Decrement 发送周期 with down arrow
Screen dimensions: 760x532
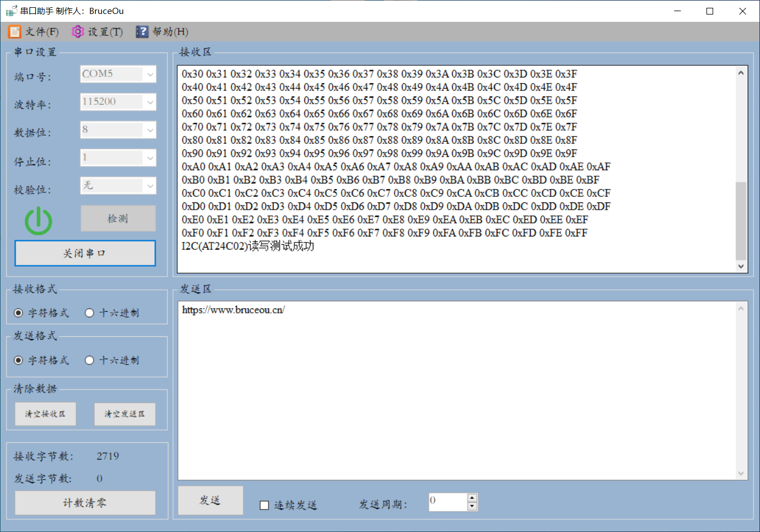(x=472, y=506)
